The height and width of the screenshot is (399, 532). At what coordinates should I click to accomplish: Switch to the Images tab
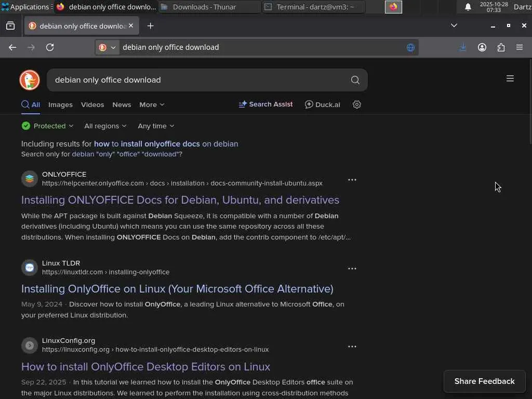click(x=60, y=105)
